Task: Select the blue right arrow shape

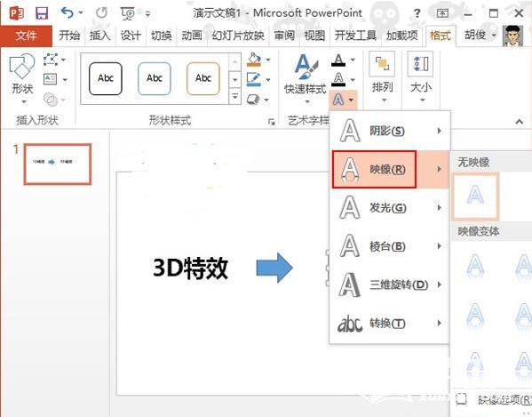Action: (274, 268)
